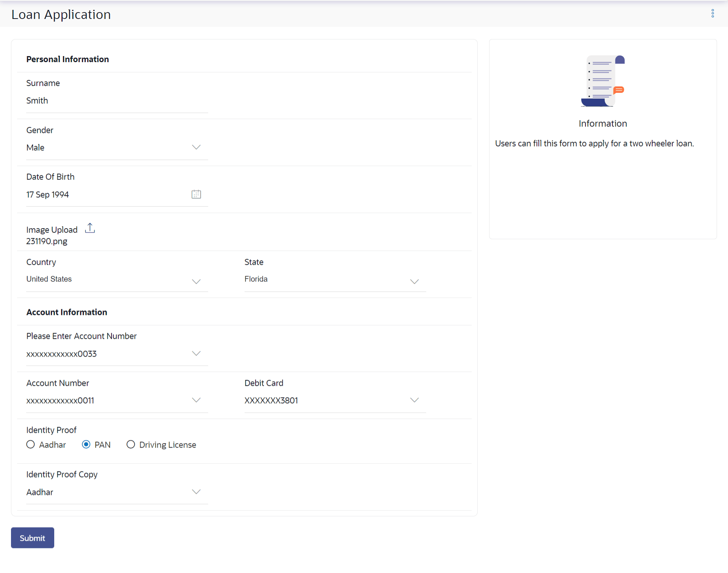This screenshot has width=728, height=573.
Task: Select the PAN radio button
Action: (x=86, y=445)
